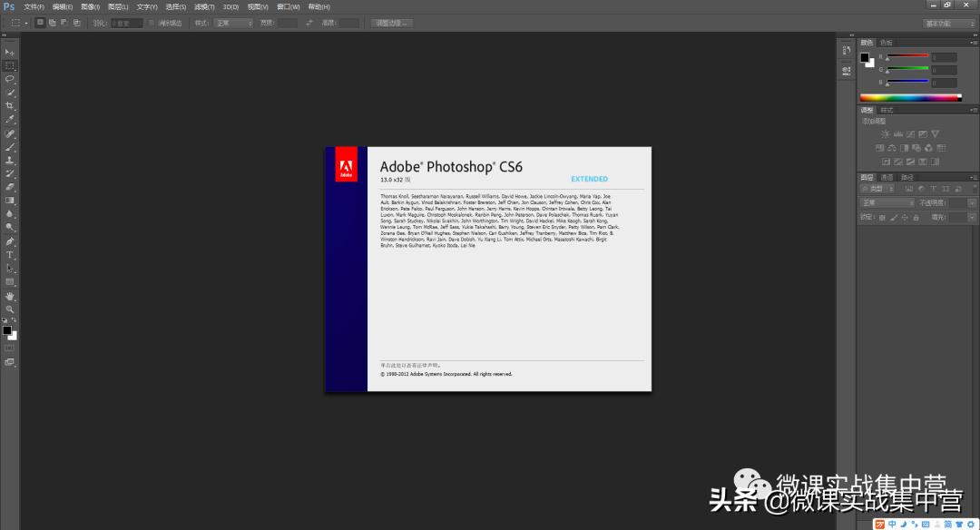Open the blend mode dropdown showing 正常

coord(887,201)
